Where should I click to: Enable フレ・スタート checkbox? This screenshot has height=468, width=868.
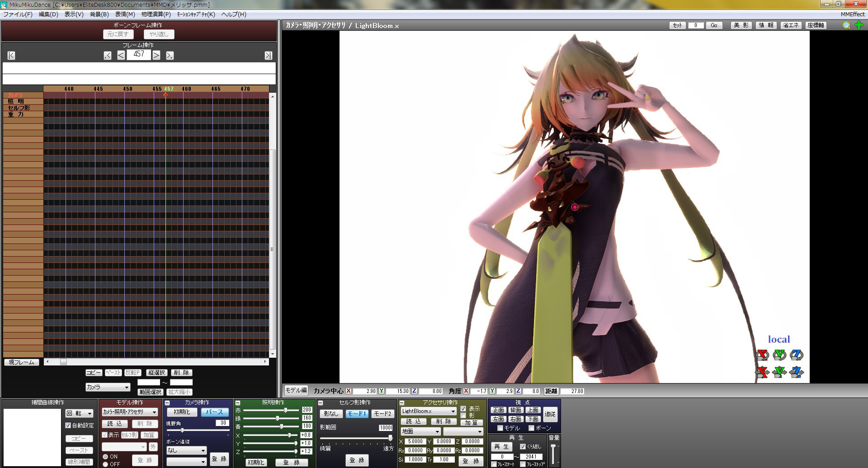[494, 464]
